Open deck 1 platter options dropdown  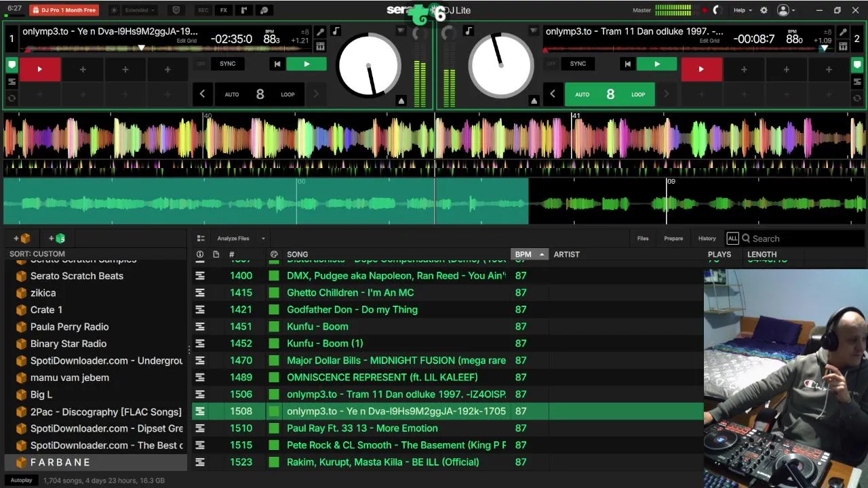401,31
